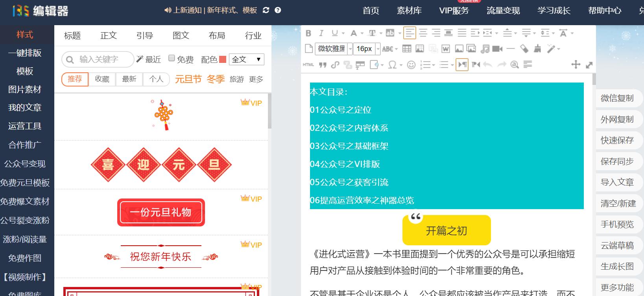Screen dimensions: 644x296
Task: Expand the unordered list dropdown
Action: pos(452,65)
